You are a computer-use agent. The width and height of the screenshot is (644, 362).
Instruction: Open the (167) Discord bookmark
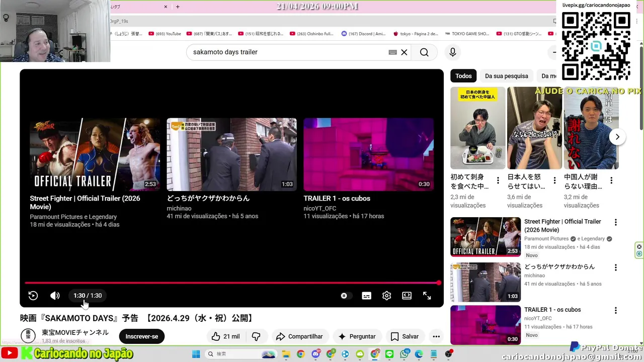tap(363, 34)
